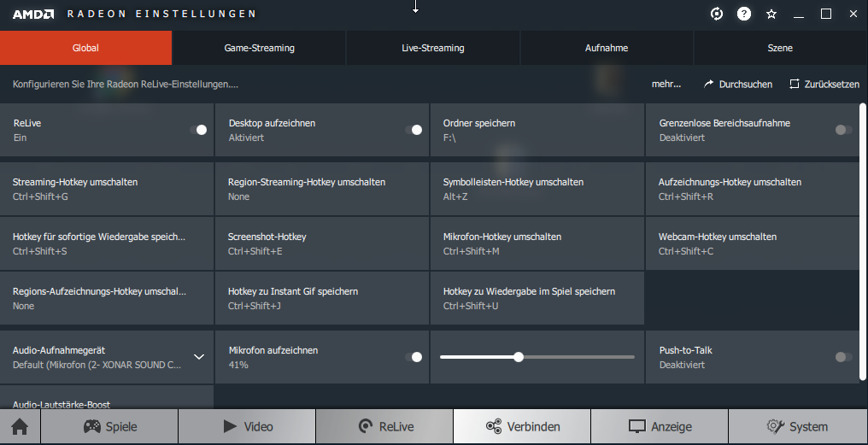This screenshot has width=868, height=445.
Task: Switch to the Szene tab
Action: pos(780,48)
